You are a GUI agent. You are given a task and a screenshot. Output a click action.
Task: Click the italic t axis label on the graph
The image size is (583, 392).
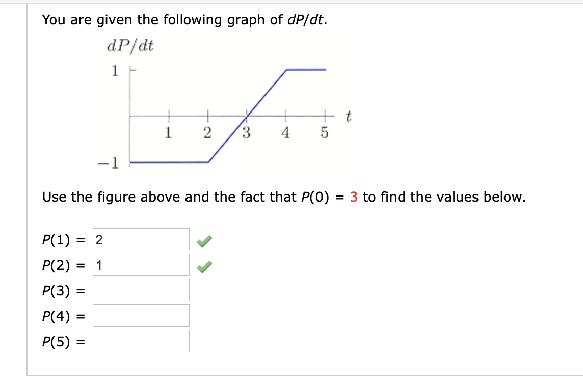tap(349, 115)
